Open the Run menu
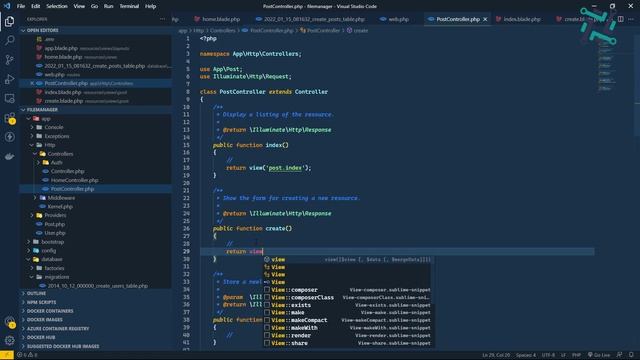Image resolution: width=640 pixels, height=360 pixels. [109, 6]
